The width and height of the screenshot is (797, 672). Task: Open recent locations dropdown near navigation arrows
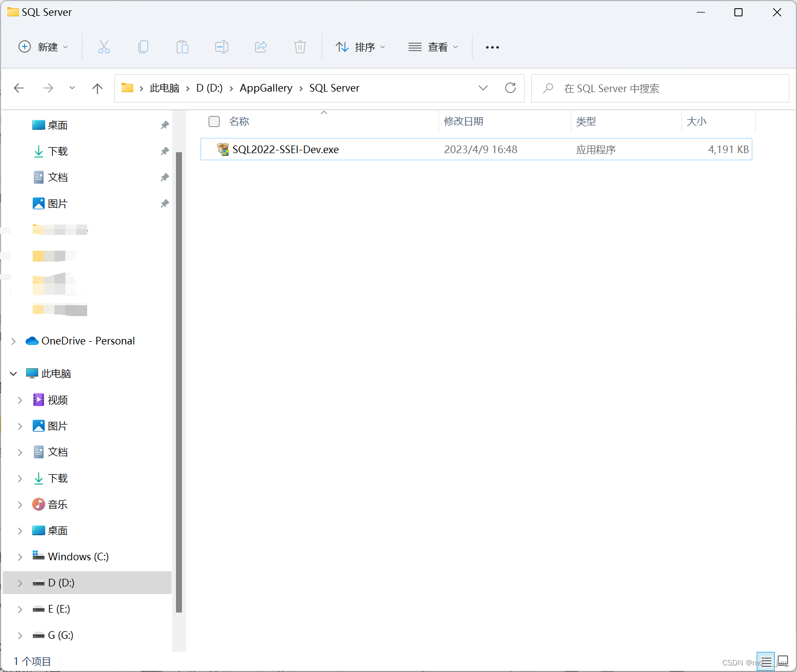coord(72,88)
